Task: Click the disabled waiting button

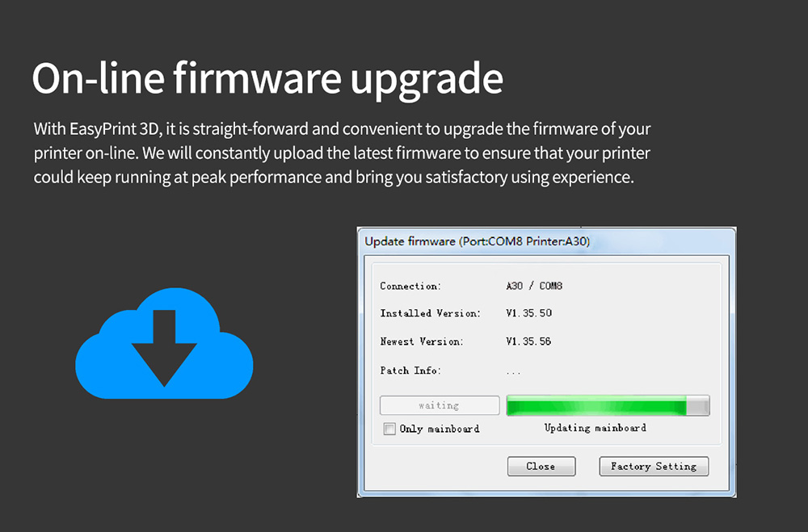Action: click(x=440, y=405)
